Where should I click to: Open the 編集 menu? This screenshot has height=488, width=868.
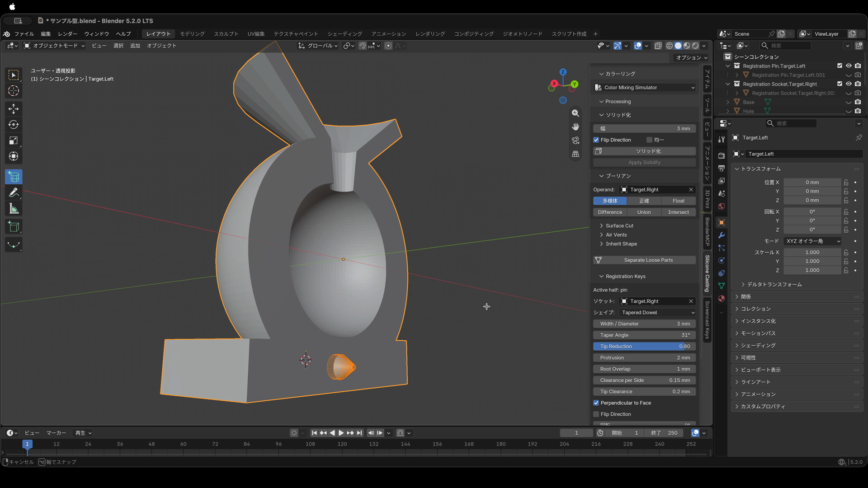click(x=46, y=34)
